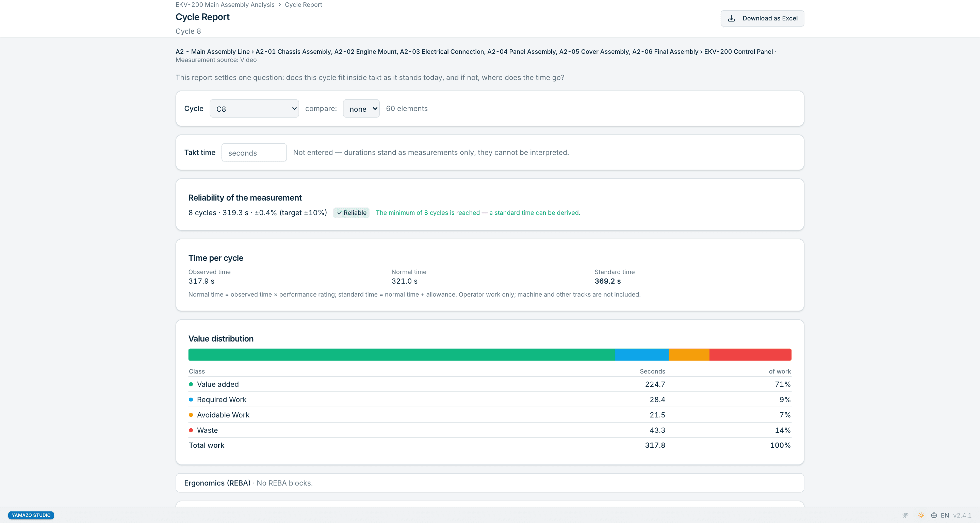Click the 224.7 seconds value
Screen dimensions: 980x523
point(655,384)
